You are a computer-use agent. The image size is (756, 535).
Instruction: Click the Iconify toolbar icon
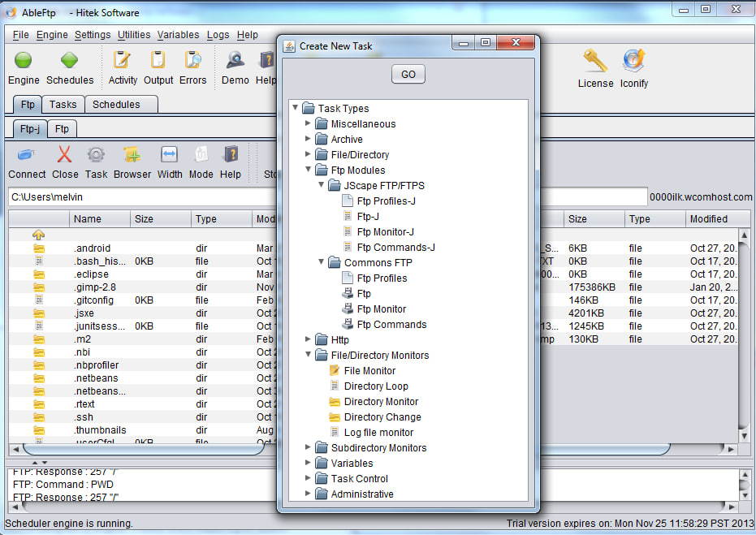coord(633,61)
